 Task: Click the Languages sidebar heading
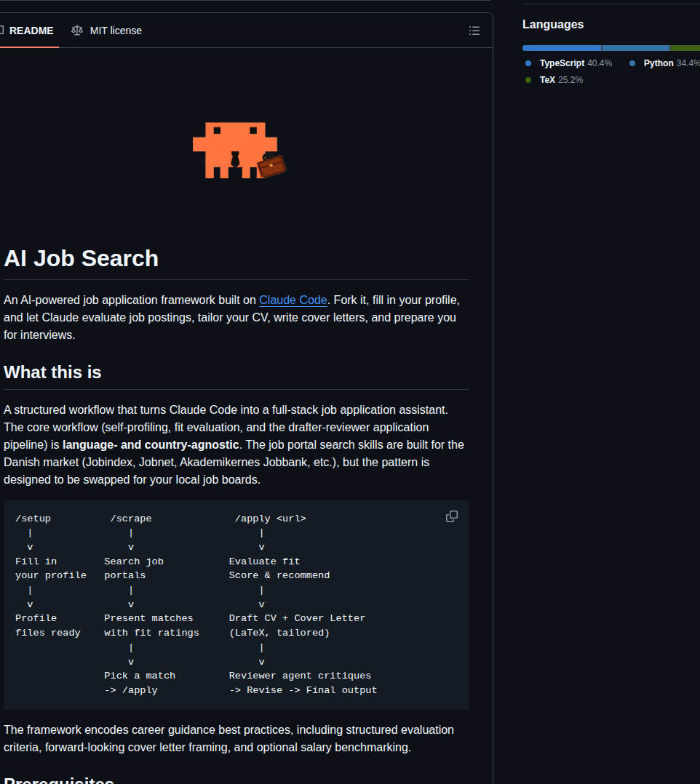pos(553,25)
